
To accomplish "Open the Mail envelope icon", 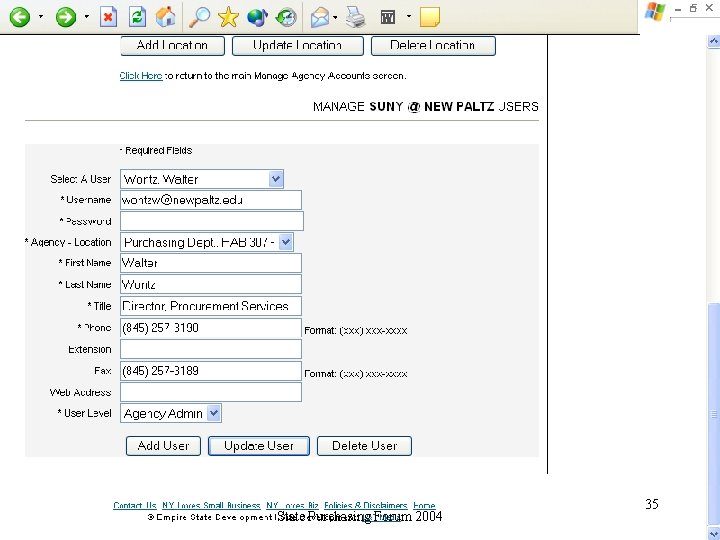I will point(320,17).
